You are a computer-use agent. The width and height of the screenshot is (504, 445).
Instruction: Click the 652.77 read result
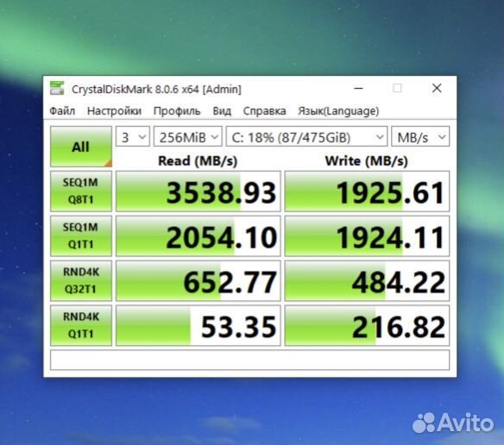[198, 280]
